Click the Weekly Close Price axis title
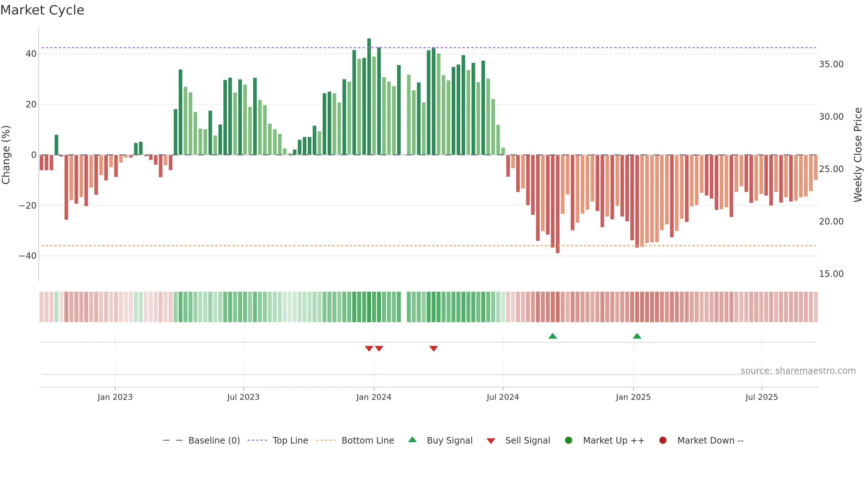This screenshot has width=868, height=488. [x=858, y=155]
